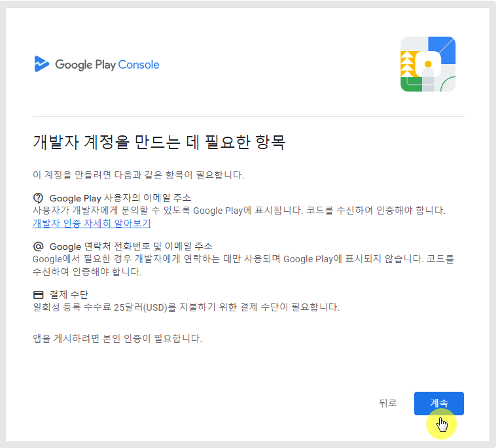Click the Google 연락처 전화번호 및 이메일 주소 label
The width and height of the screenshot is (496, 448).
(131, 247)
